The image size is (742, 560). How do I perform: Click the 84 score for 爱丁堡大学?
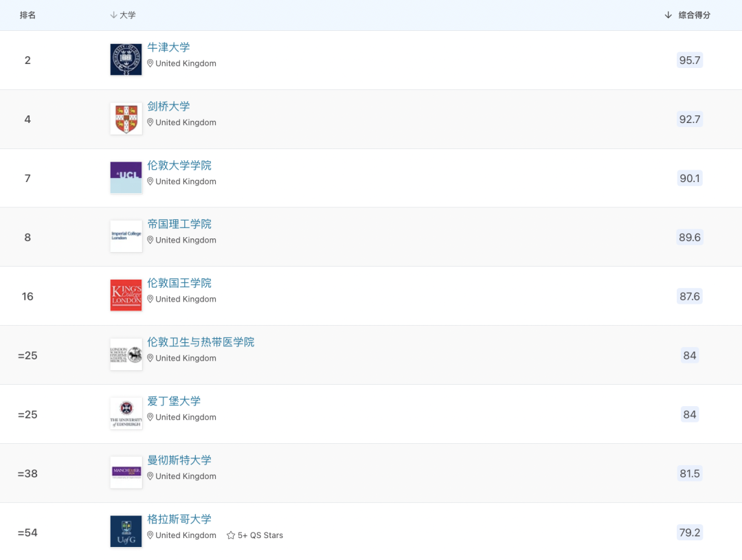[x=690, y=414]
